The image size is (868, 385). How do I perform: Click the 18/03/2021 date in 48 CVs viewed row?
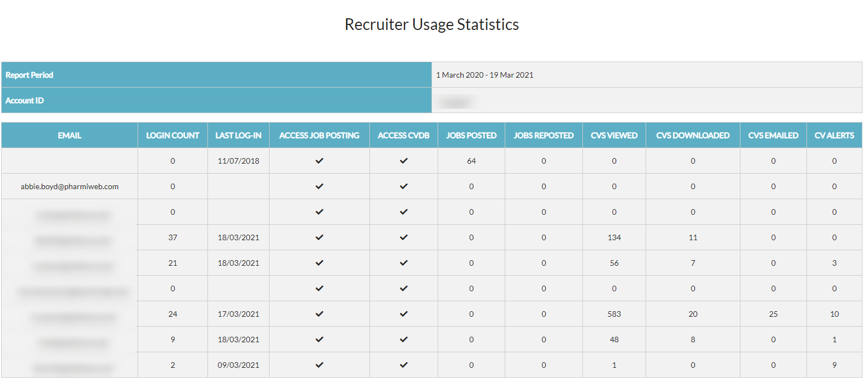tap(238, 340)
